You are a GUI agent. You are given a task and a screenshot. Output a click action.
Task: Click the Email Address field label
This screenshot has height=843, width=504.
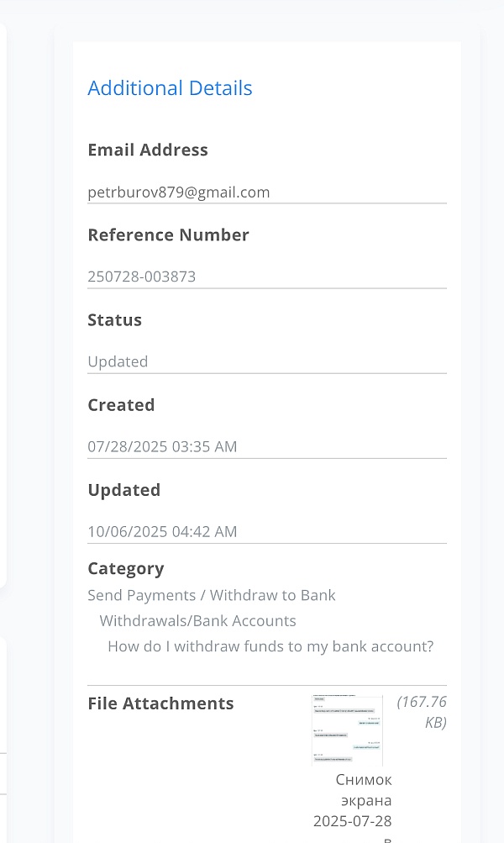148,150
